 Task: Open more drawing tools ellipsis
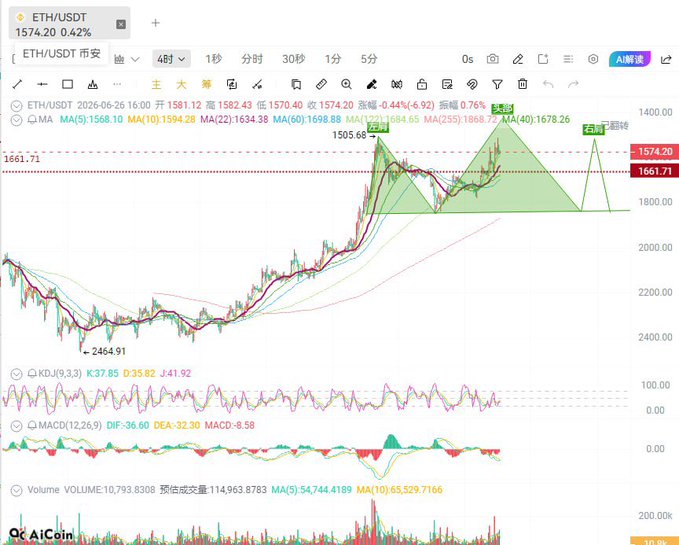pyautogui.click(x=117, y=84)
